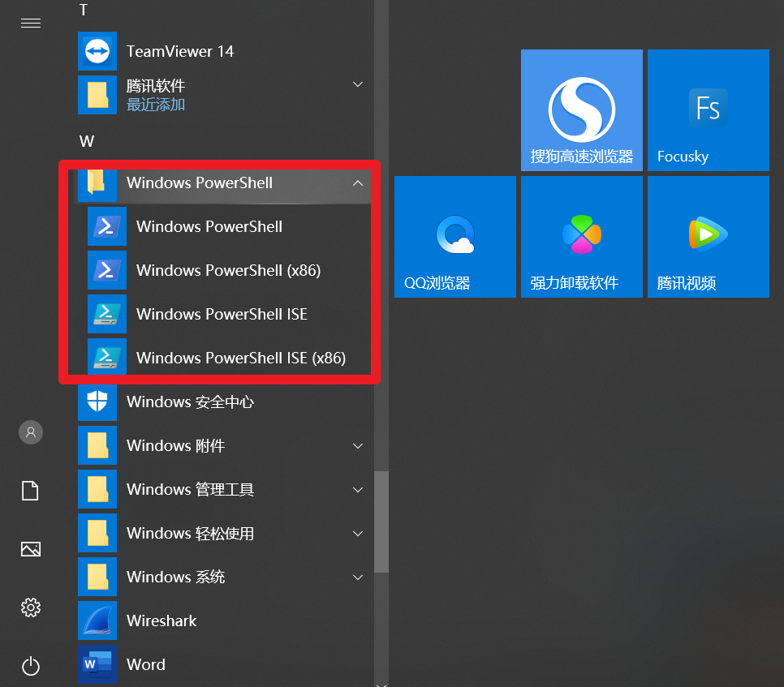Image resolution: width=784 pixels, height=687 pixels.
Task: Open Settings via the gear icon
Action: click(x=31, y=608)
